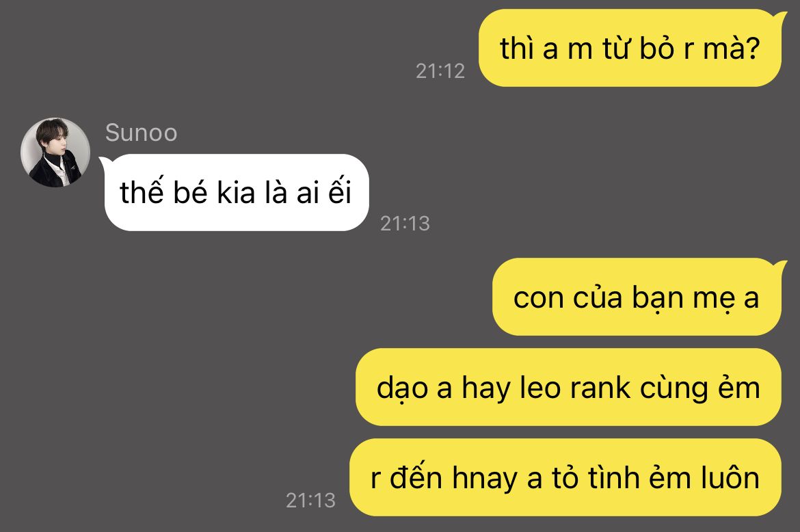Click the empty gray chat background area
Image resolution: width=800 pixels, height=532 pixels.
pos(204,357)
